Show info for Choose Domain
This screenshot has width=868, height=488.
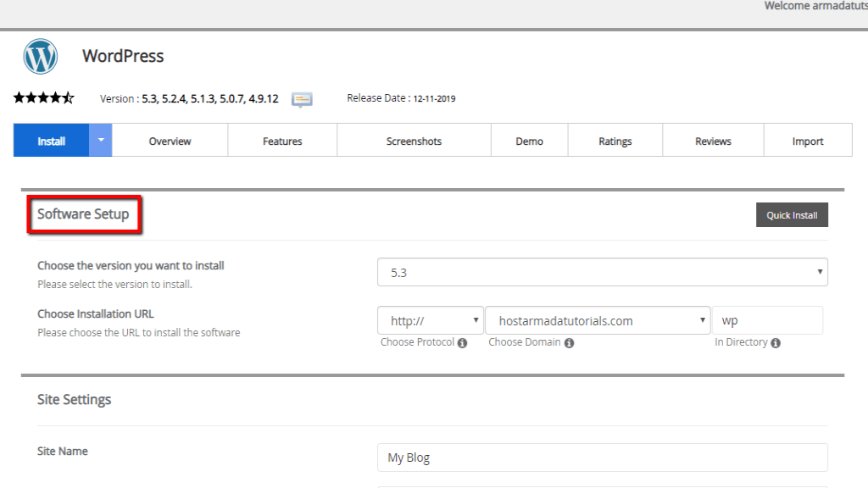[569, 343]
